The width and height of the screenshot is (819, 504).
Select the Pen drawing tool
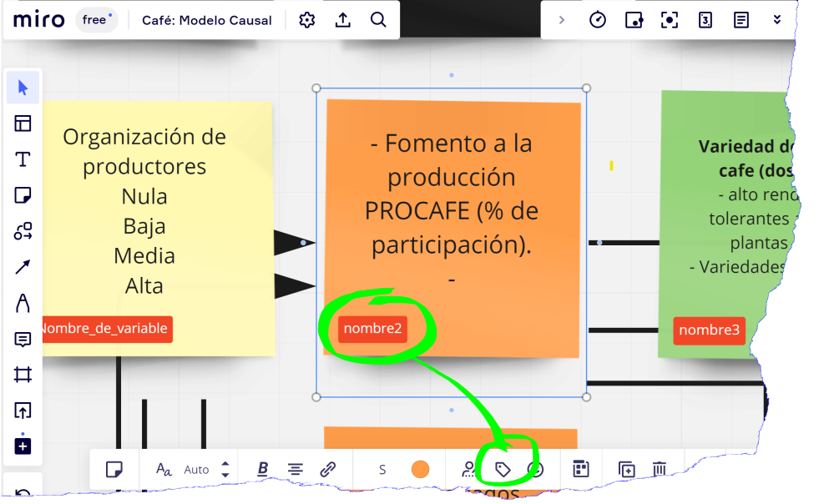point(23,303)
